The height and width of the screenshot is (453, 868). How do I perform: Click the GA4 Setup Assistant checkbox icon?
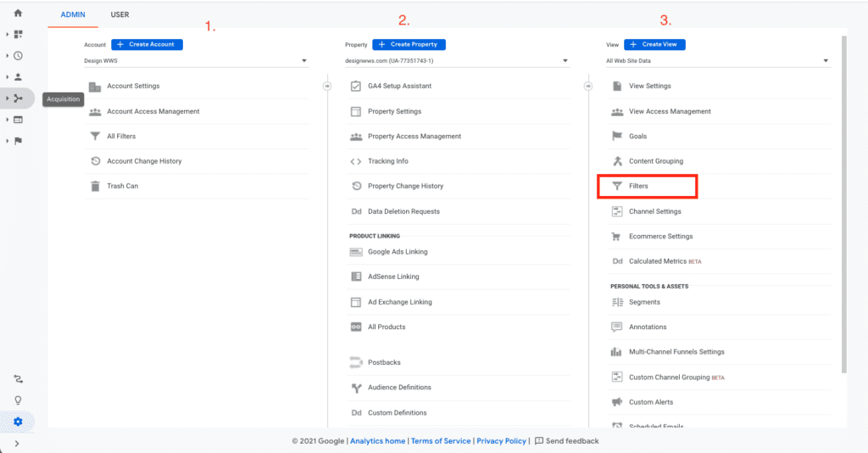[356, 86]
